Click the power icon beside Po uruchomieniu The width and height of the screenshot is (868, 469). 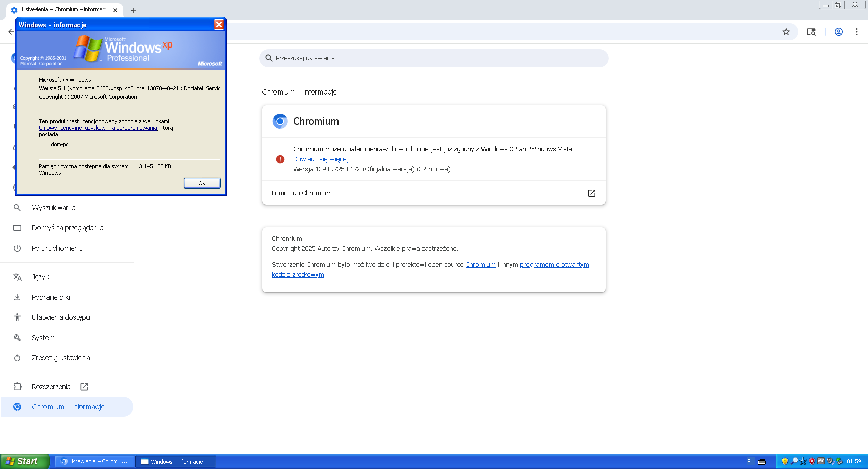(x=17, y=248)
